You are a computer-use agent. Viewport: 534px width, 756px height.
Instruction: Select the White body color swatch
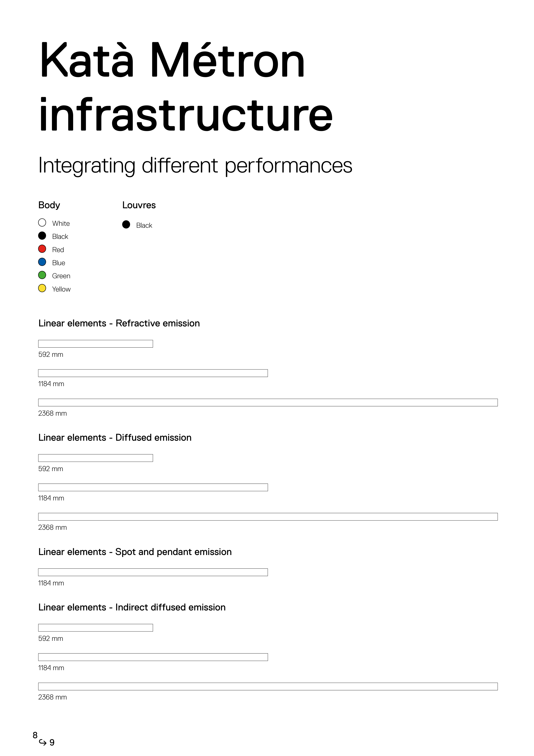(42, 223)
